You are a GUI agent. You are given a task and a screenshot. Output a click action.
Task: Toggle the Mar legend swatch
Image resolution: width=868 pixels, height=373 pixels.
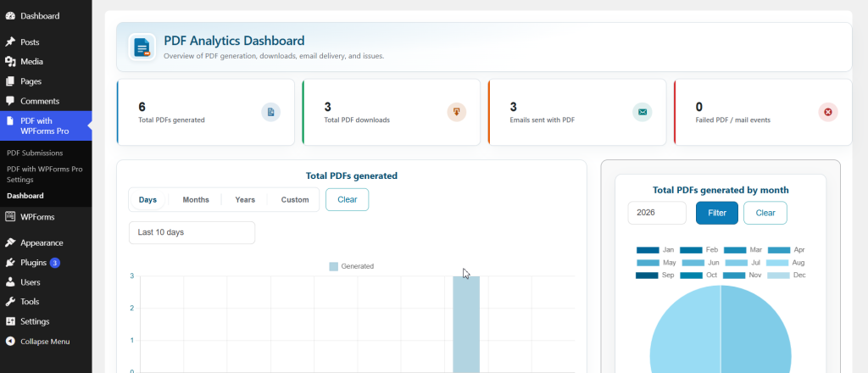coord(735,250)
